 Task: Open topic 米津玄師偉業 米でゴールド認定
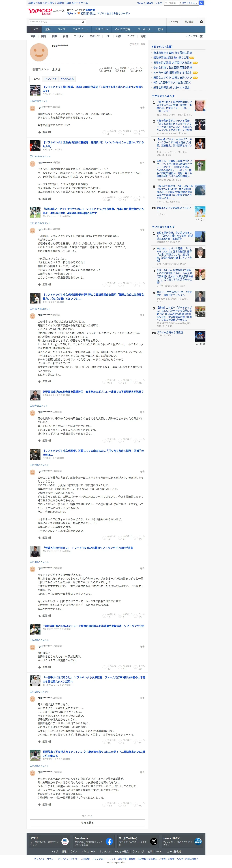[x=171, y=88]
